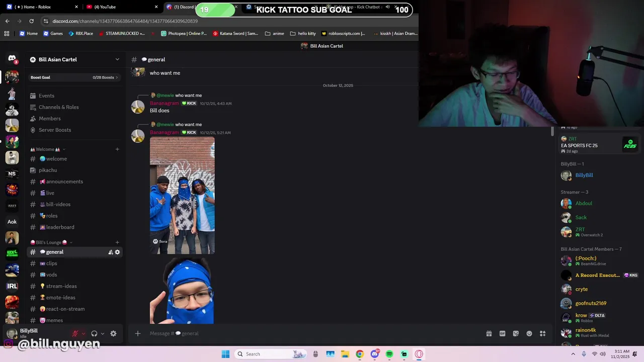Open general channel settings gear icon

pos(117,252)
